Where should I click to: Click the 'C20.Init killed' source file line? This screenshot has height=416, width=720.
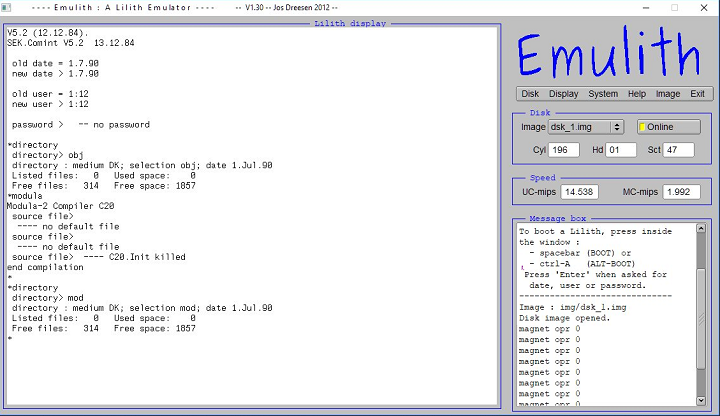click(99, 257)
